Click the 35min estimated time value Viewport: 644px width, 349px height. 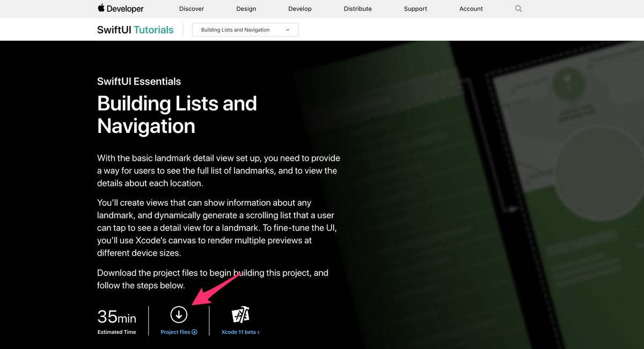[x=116, y=317]
